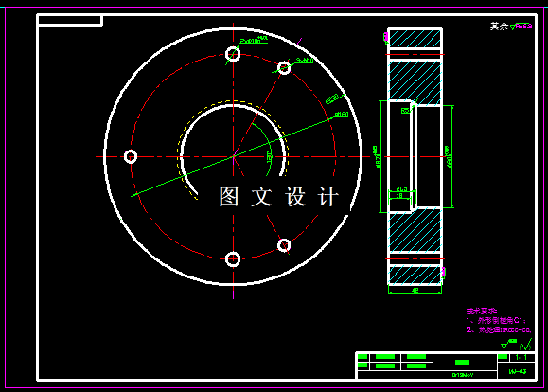Click the boxed tolerance label inside section bore
The width and height of the screenshot is (548, 392).
pyautogui.click(x=406, y=111)
